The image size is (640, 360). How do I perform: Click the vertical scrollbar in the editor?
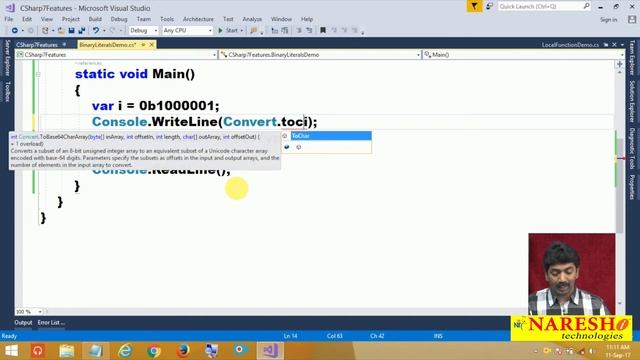pos(620,186)
